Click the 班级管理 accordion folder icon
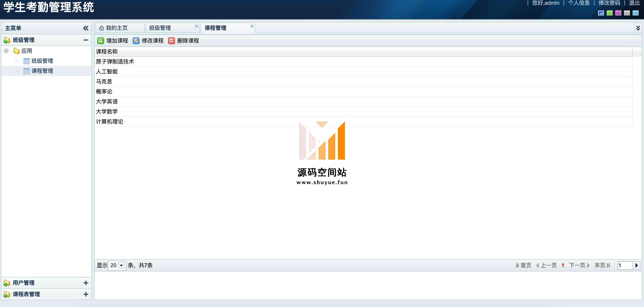Viewport: 644px width, 307px height. coord(7,40)
